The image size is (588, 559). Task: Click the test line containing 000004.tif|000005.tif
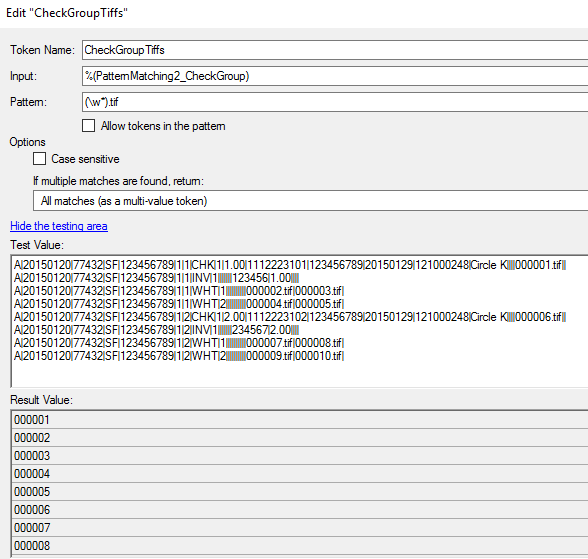tap(179, 304)
